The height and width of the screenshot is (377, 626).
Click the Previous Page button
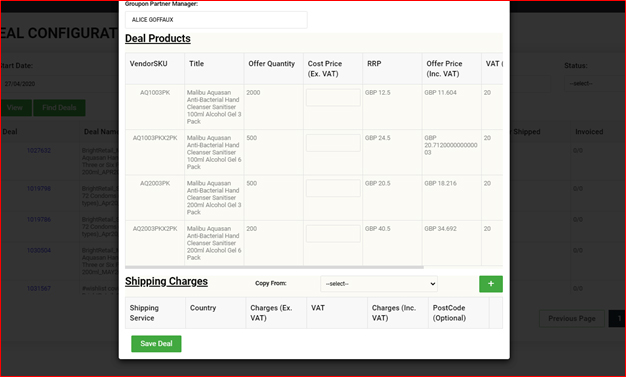tap(572, 319)
